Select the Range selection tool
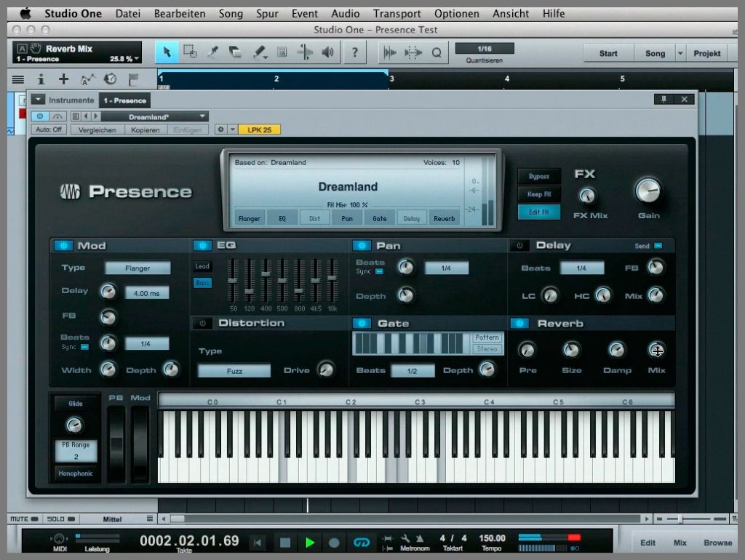The image size is (745, 560). (190, 52)
